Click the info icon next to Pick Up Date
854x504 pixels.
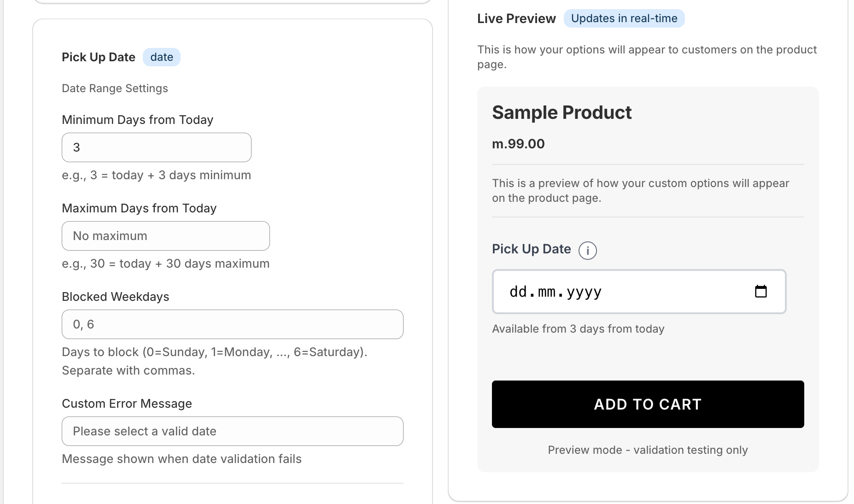588,251
